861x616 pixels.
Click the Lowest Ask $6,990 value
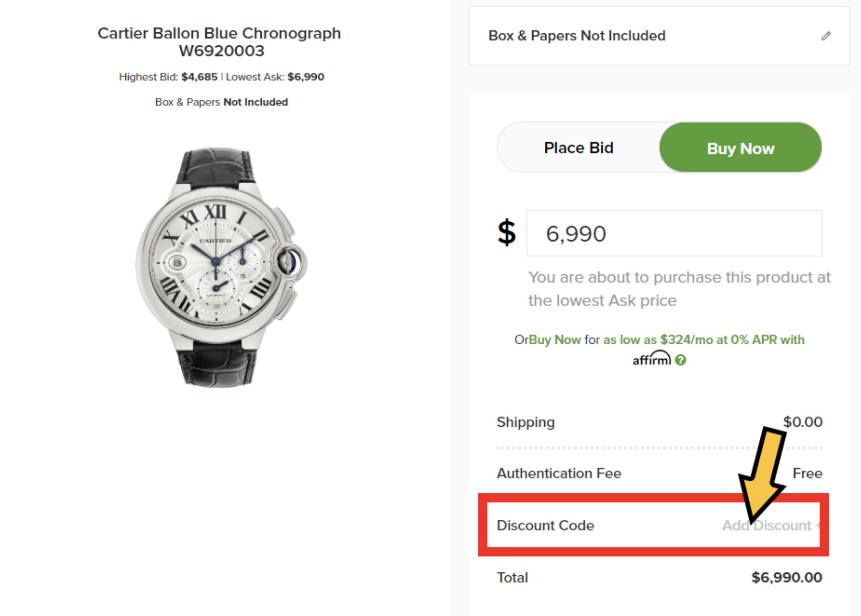[x=306, y=77]
